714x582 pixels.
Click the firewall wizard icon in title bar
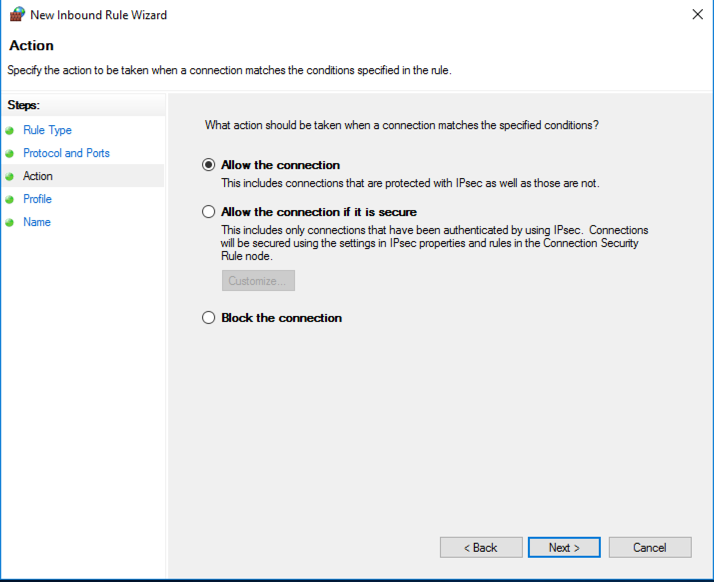[16, 15]
